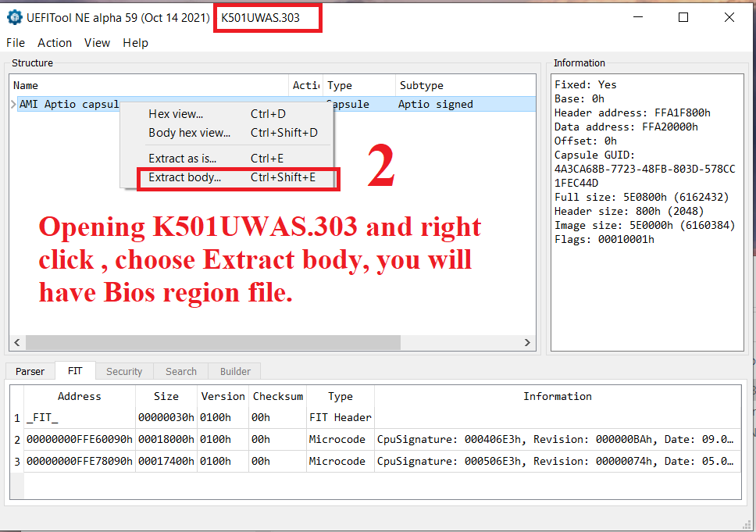Select Extract body... option
The image size is (756, 532).
[x=226, y=177]
